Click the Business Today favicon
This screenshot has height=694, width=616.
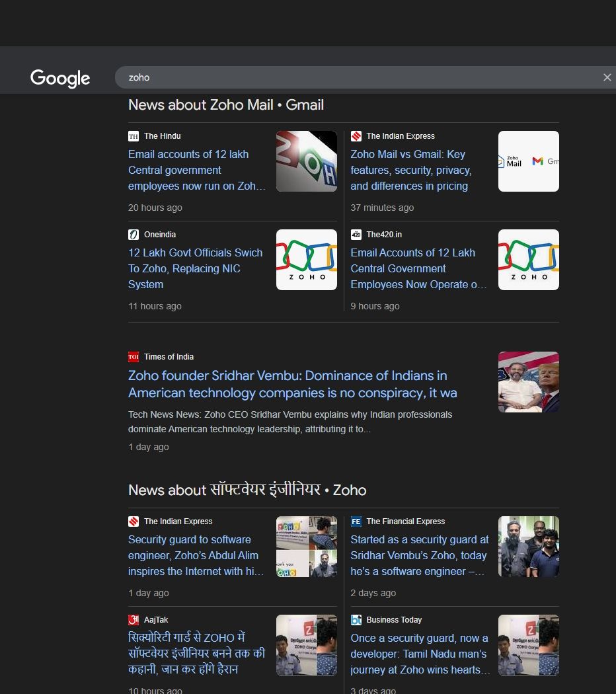point(356,620)
